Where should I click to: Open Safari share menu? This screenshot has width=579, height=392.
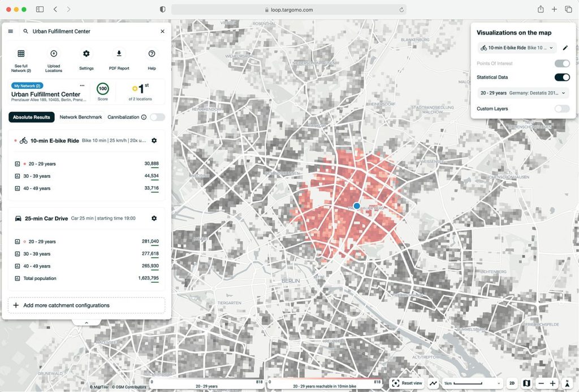pos(541,9)
